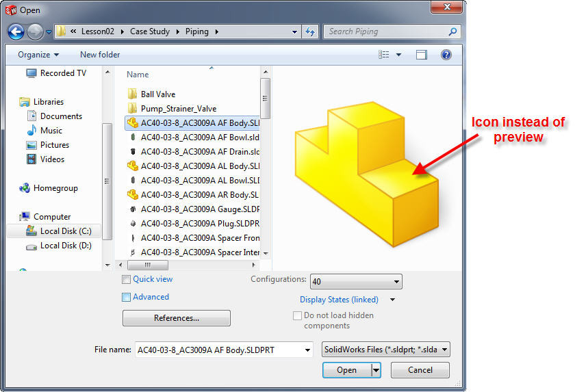588x392 pixels.
Task: Change view with the view mode icon
Action: click(x=383, y=55)
